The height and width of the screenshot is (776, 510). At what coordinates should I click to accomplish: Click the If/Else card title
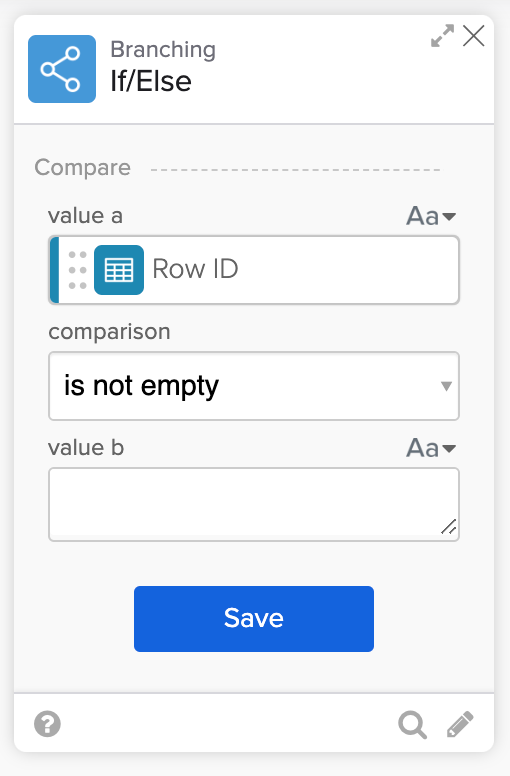click(151, 82)
